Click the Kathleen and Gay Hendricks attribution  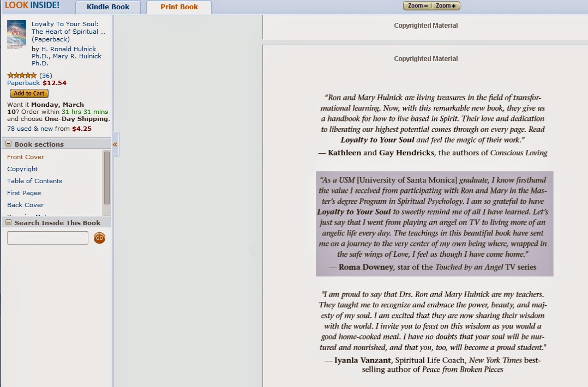pyautogui.click(x=433, y=153)
